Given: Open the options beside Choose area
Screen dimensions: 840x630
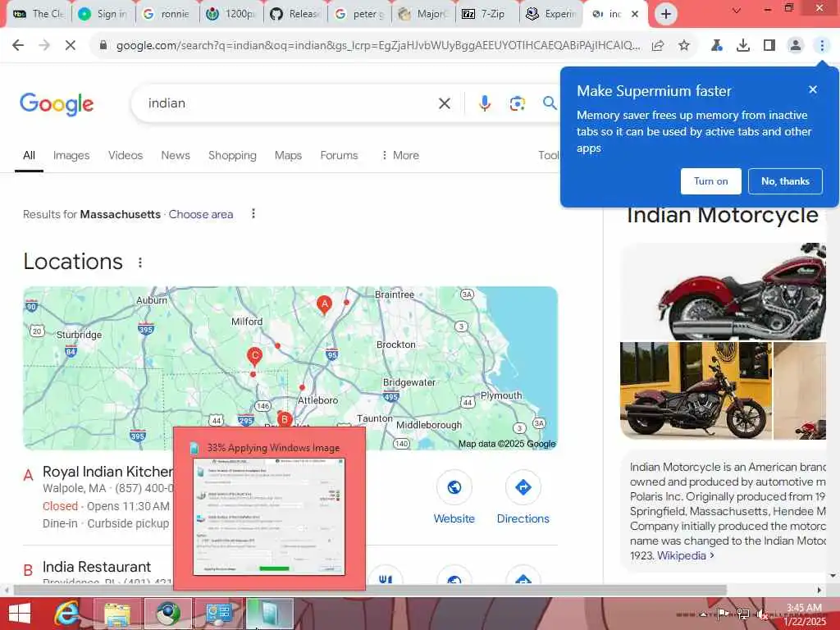Looking at the screenshot, I should 253,214.
